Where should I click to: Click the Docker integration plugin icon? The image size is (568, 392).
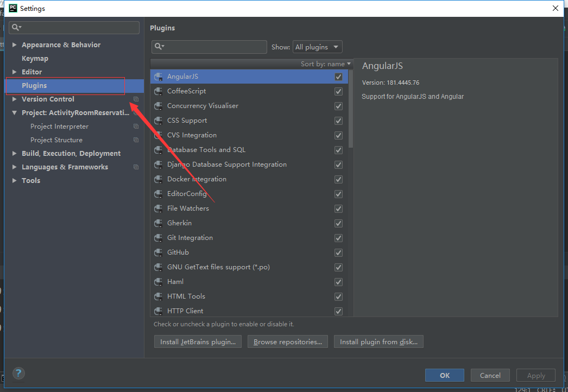point(159,179)
